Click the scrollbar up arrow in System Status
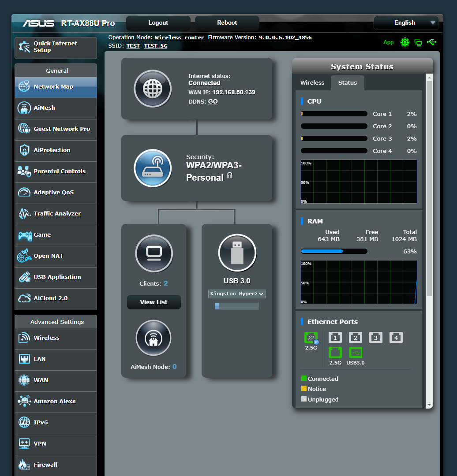The image size is (457, 476). pyautogui.click(x=429, y=78)
